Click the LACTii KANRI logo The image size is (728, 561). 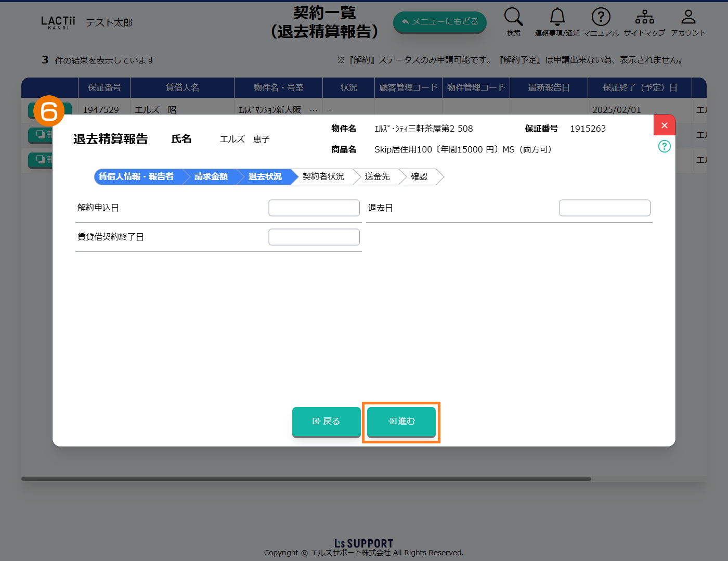click(x=58, y=22)
